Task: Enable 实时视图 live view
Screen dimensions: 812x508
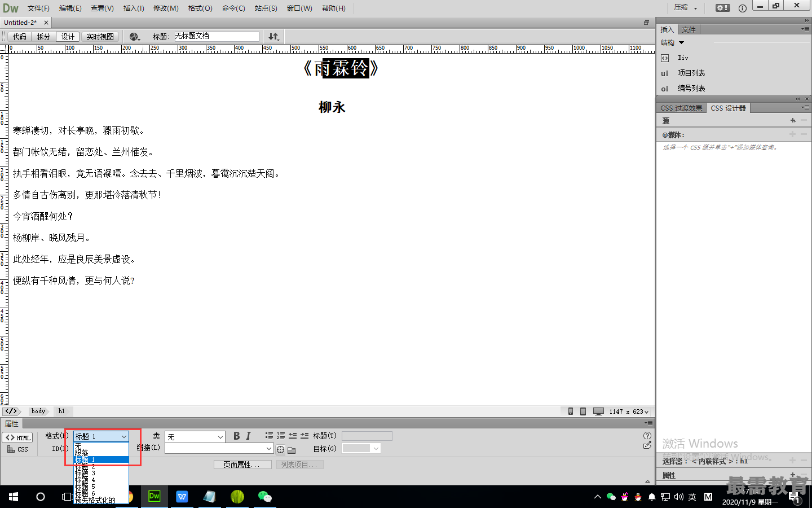Action: coord(100,37)
